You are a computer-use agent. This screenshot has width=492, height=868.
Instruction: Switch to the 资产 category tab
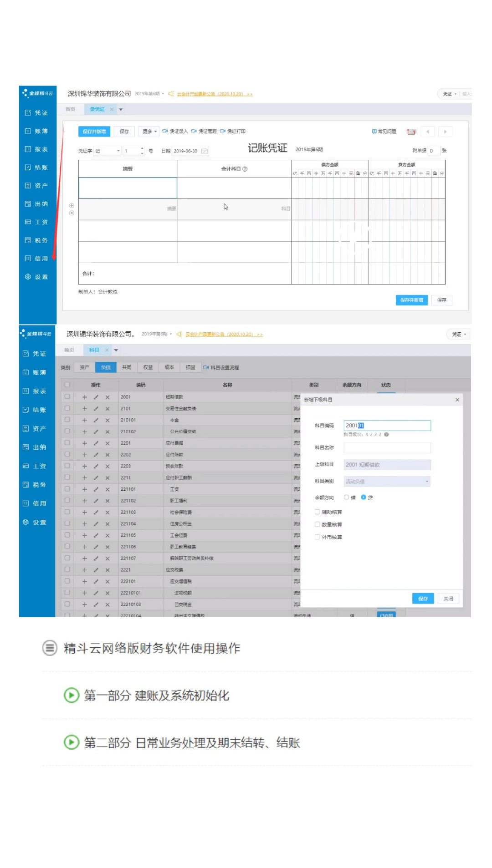coord(84,367)
